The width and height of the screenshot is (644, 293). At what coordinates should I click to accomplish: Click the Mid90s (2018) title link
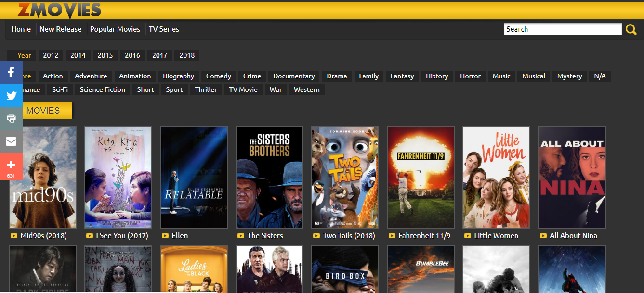pyautogui.click(x=44, y=236)
